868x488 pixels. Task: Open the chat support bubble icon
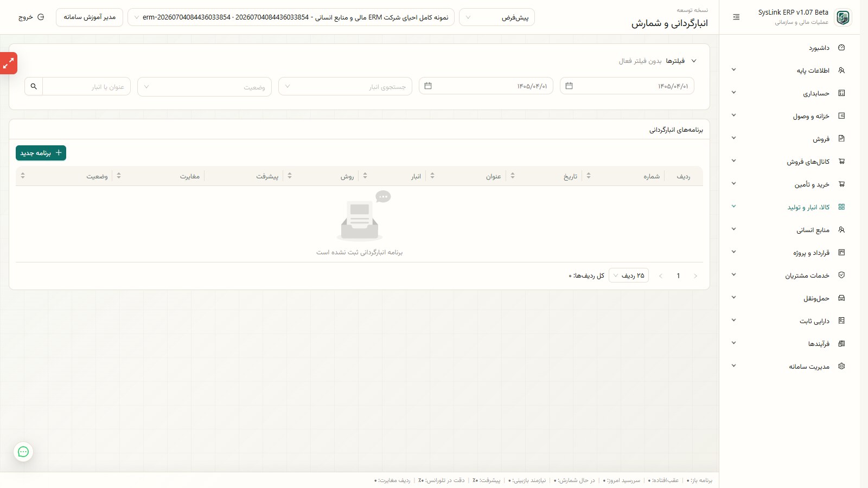click(x=23, y=452)
